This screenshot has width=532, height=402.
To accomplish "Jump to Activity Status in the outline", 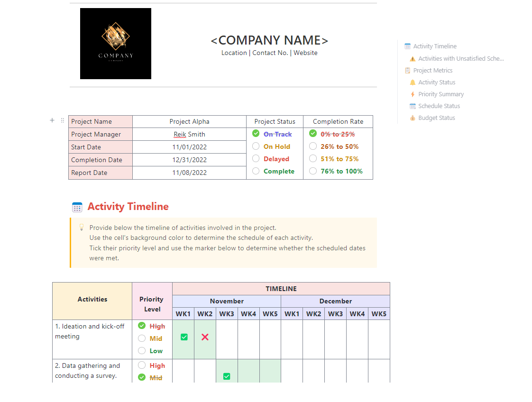I will tap(437, 82).
